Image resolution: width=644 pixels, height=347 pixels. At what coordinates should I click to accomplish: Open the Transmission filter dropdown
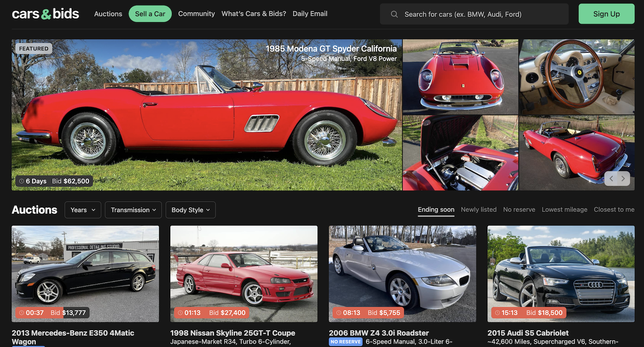click(x=133, y=210)
